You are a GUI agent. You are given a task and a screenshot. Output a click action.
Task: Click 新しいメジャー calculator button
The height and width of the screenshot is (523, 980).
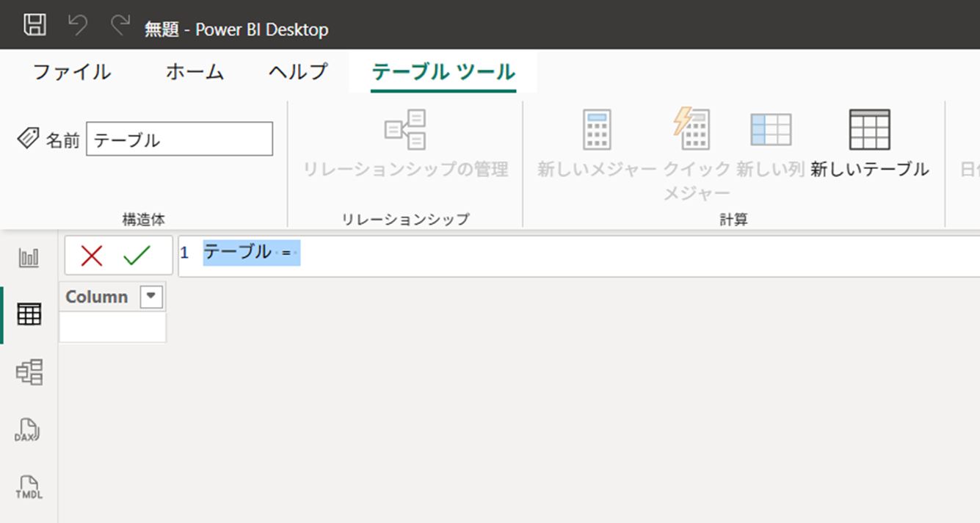(596, 145)
